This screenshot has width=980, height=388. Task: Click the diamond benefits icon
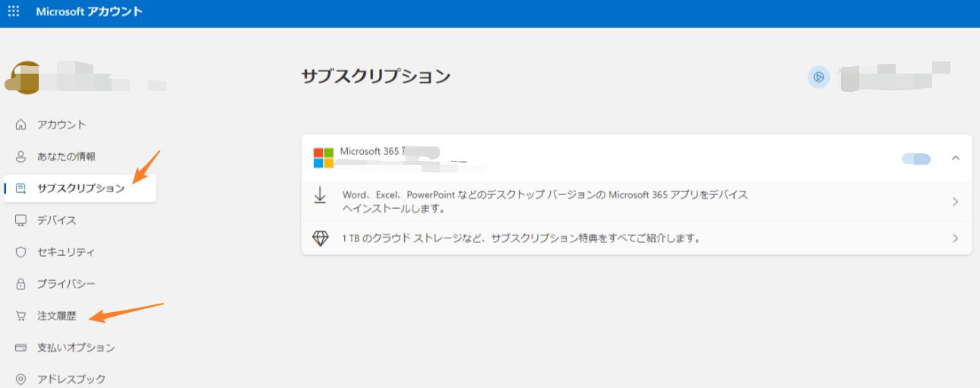pos(321,238)
